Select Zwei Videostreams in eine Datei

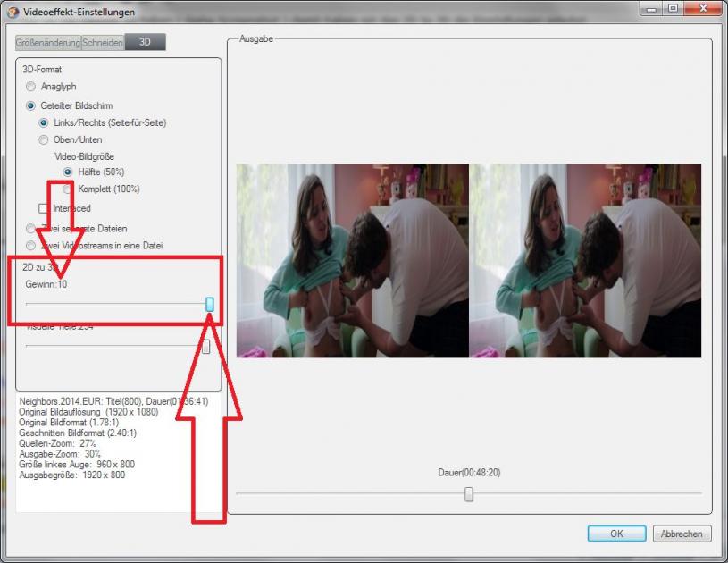[30, 245]
